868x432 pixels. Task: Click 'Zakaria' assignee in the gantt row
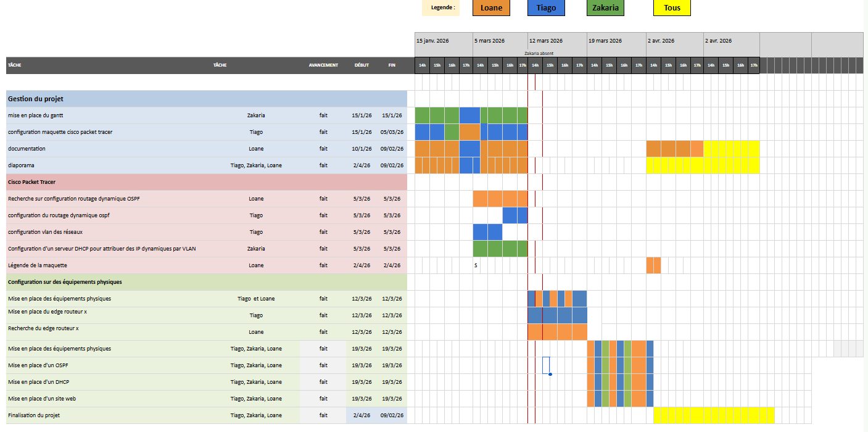pos(256,115)
